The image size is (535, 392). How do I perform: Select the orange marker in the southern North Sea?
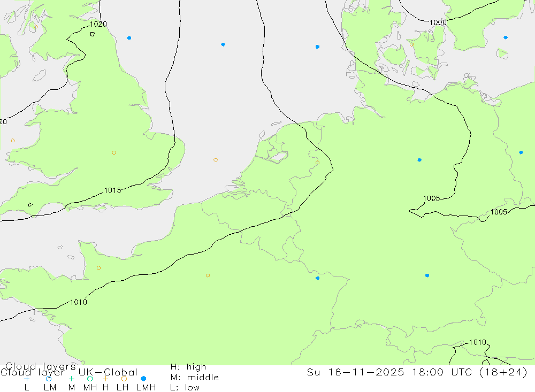[216, 160]
